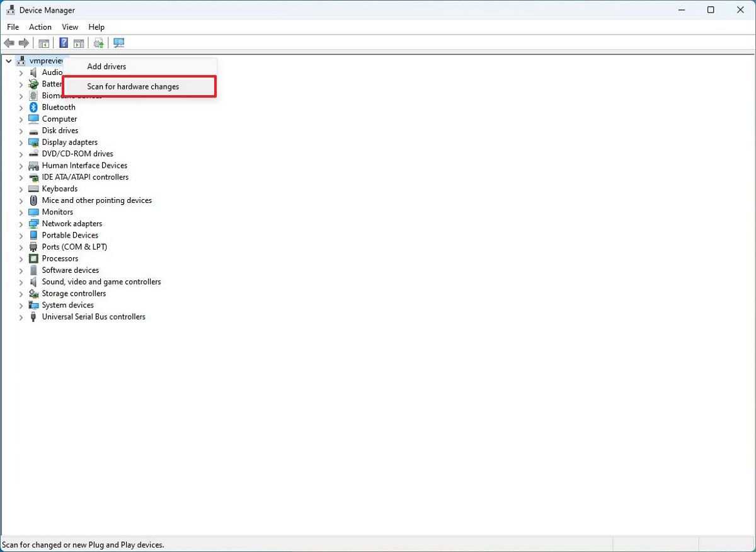Open the View menu

tap(69, 27)
